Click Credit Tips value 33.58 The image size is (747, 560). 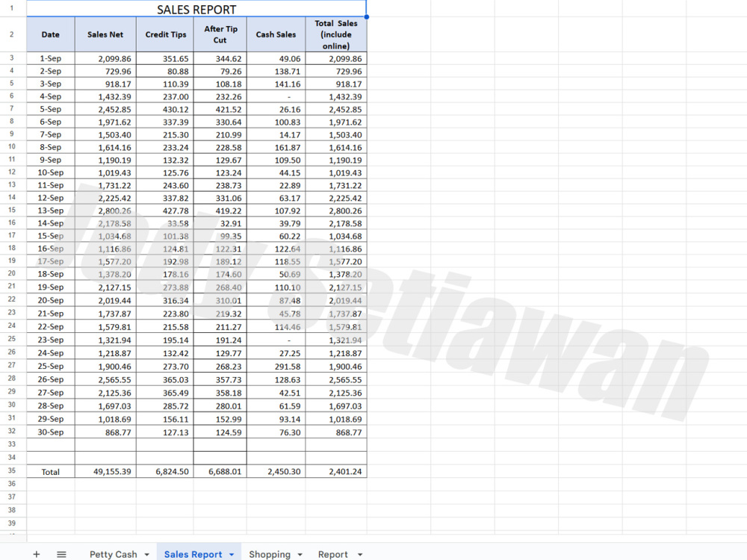[x=165, y=223]
